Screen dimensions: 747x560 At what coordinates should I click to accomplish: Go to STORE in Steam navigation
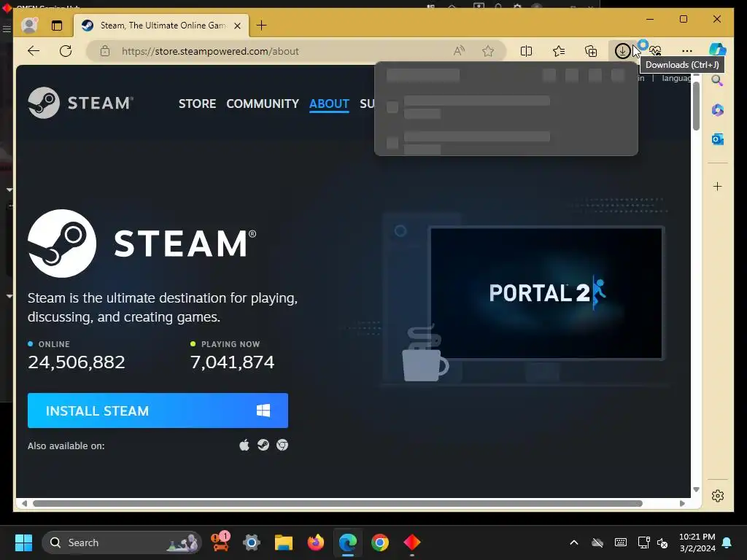[x=197, y=104]
